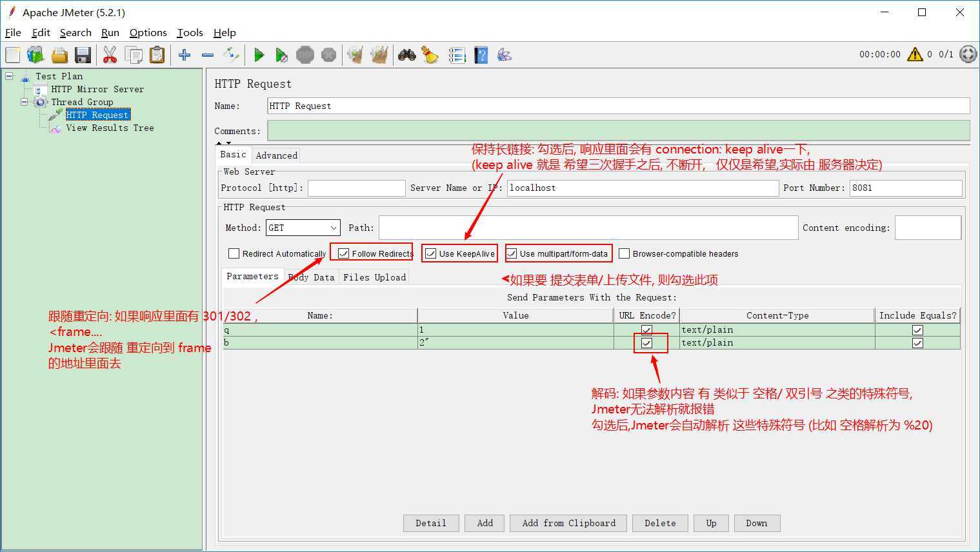
Task: Click the Open file folder icon
Action: click(59, 55)
